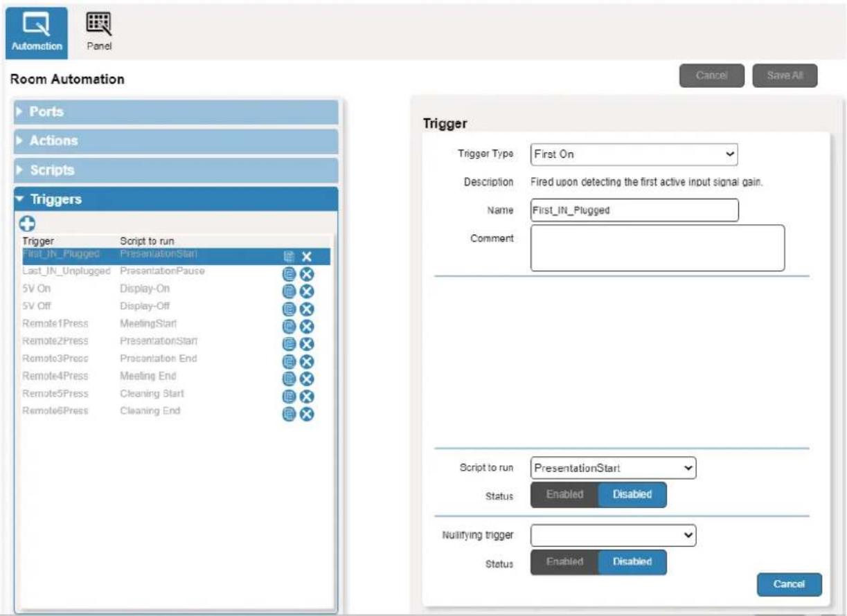Duplicate the Last_IN_Unplugged trigger
This screenshot has width=847, height=616.
[289, 275]
